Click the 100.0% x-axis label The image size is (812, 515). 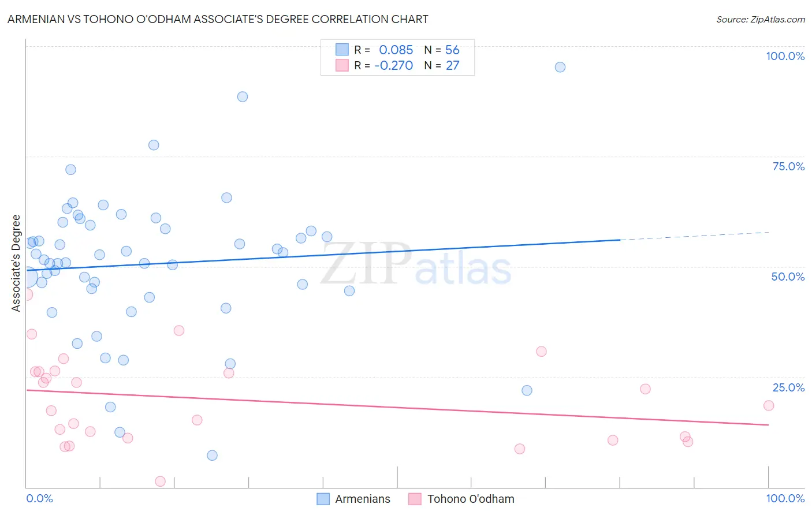(x=785, y=498)
